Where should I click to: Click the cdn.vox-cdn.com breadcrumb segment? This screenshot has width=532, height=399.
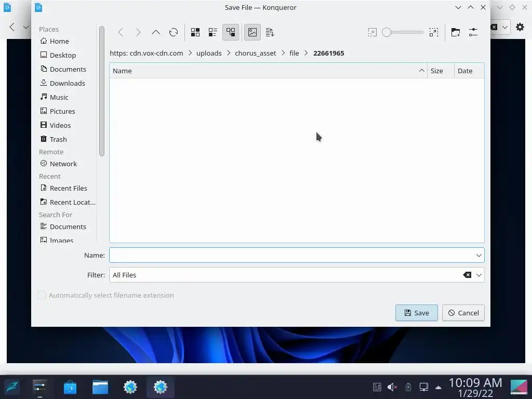[x=146, y=54]
